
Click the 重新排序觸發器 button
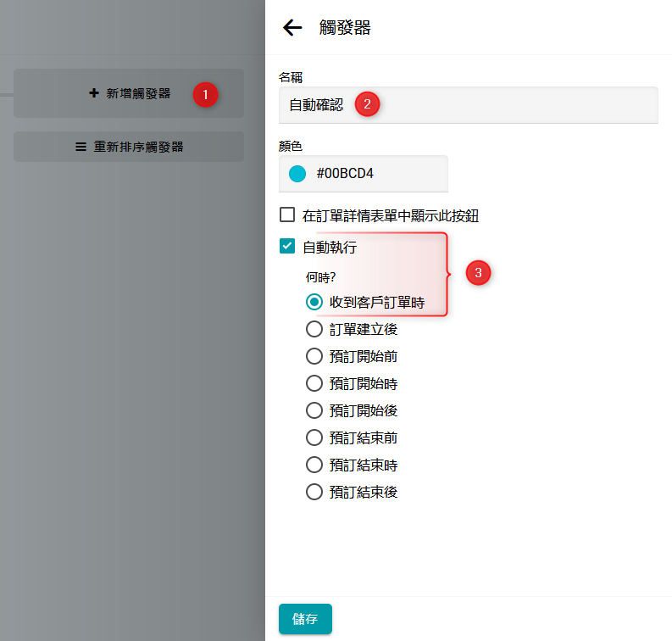129,147
